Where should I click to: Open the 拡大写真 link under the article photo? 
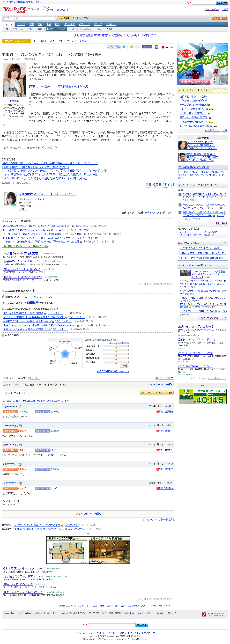[14, 101]
